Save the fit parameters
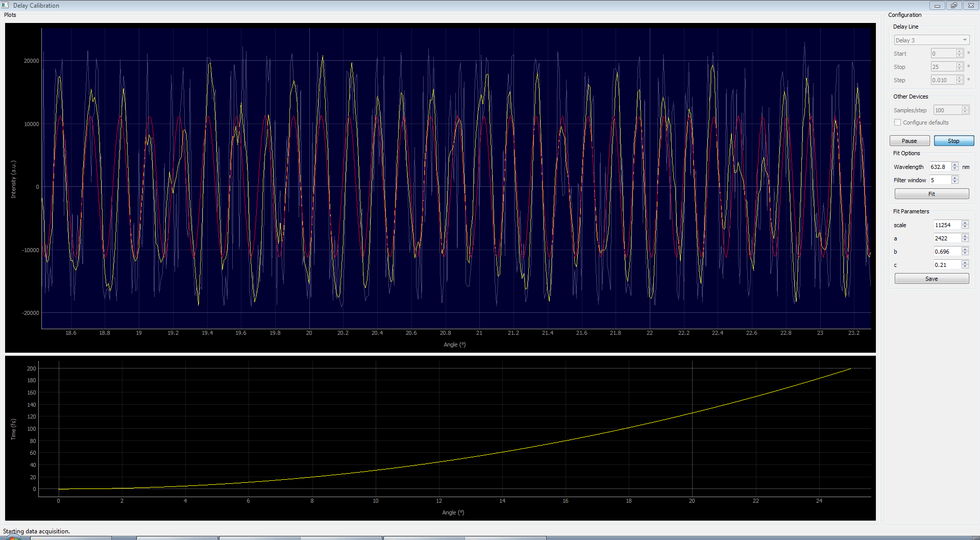980x540 pixels. [932, 278]
